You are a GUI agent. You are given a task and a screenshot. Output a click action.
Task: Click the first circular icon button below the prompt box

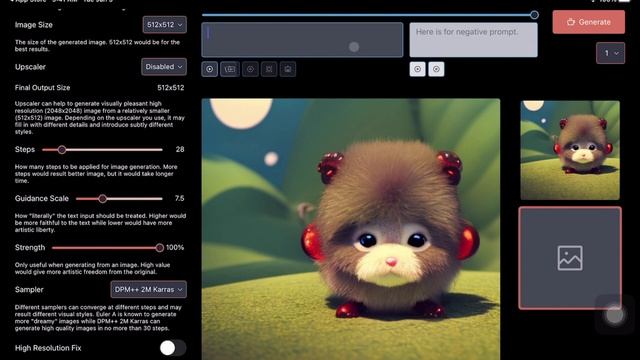pyautogui.click(x=209, y=69)
